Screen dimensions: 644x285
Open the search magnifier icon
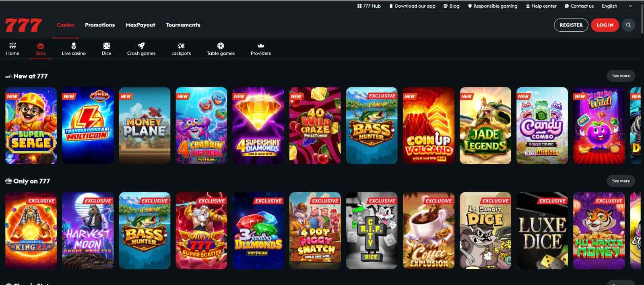[628, 25]
